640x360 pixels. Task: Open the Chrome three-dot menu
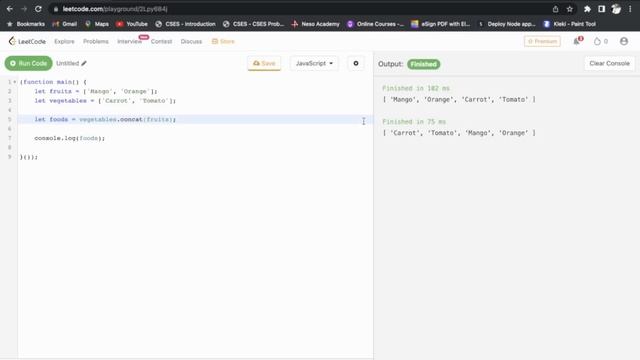[x=630, y=9]
